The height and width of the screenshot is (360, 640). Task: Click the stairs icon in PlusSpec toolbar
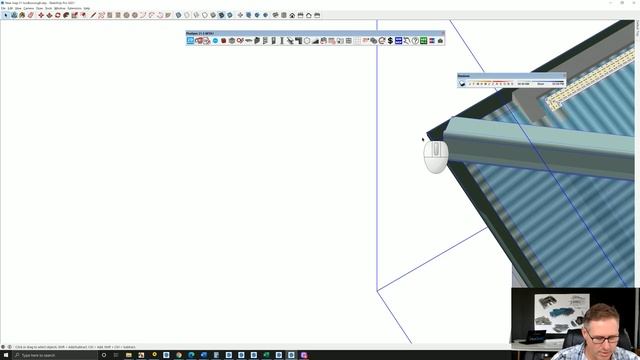pyautogui.click(x=315, y=40)
